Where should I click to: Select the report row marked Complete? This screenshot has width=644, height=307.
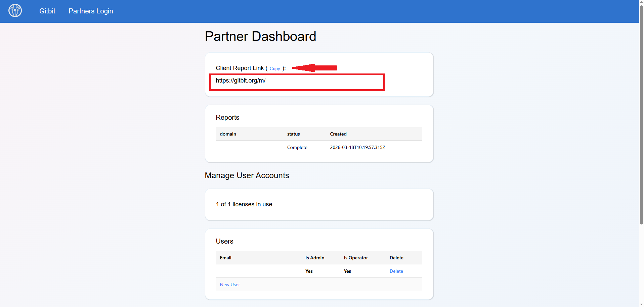(x=297, y=147)
